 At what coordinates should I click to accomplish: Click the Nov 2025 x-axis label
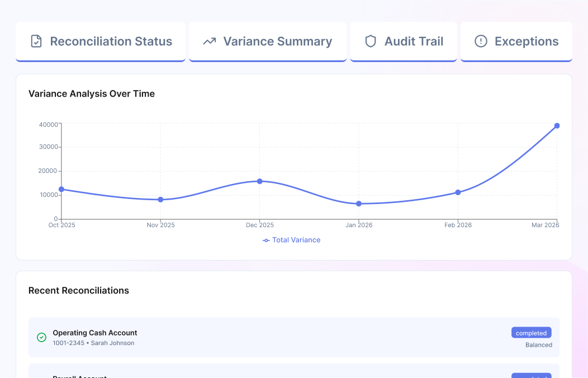tap(160, 225)
